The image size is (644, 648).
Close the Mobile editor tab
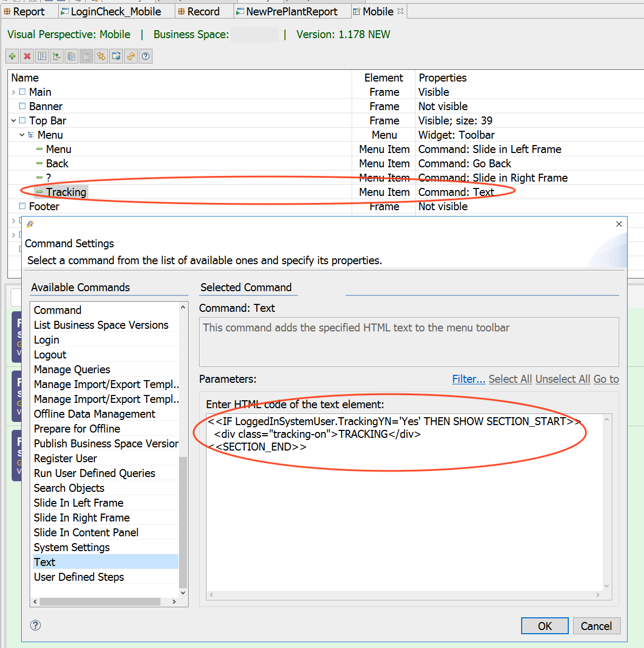400,11
